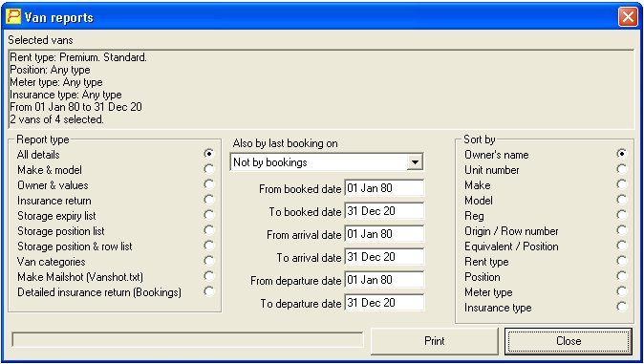Viewport: 644px width, 364px height.
Task: Click the From departure date field
Action: point(384,280)
